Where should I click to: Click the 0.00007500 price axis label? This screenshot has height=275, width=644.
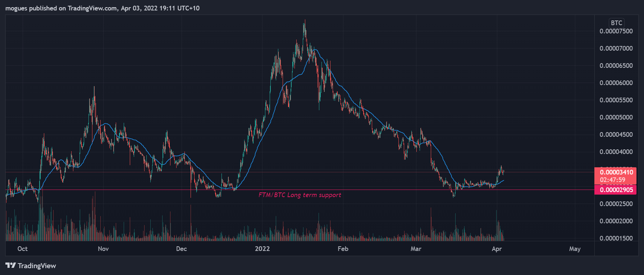(x=616, y=31)
